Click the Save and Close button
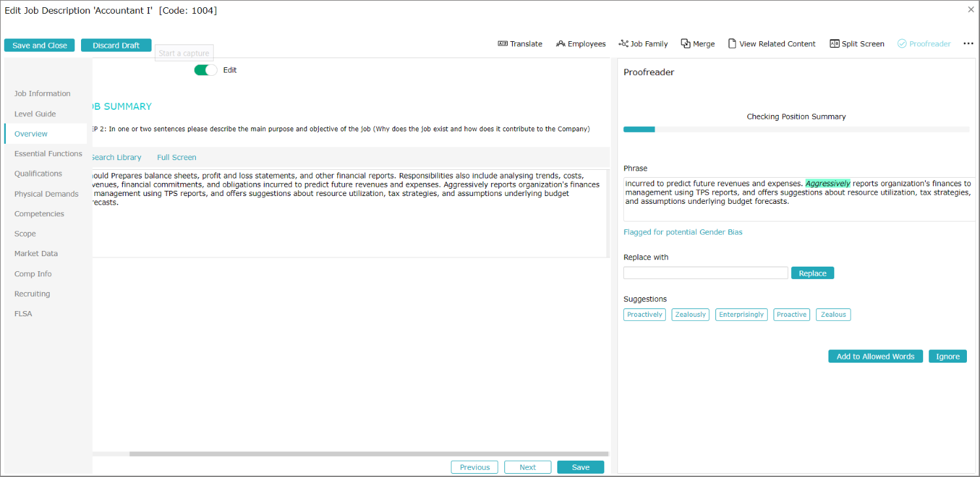This screenshot has height=477, width=980. click(x=39, y=45)
